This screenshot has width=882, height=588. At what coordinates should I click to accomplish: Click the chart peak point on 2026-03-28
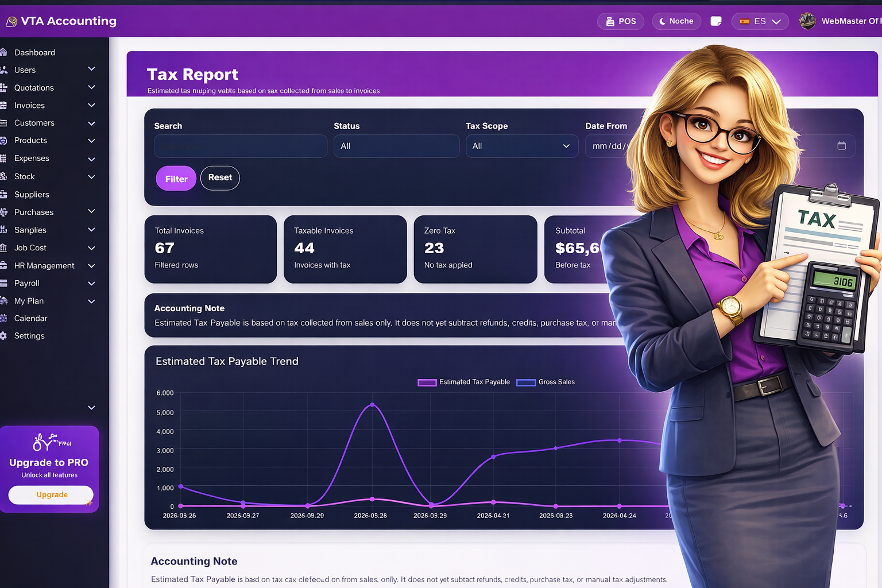click(x=373, y=405)
